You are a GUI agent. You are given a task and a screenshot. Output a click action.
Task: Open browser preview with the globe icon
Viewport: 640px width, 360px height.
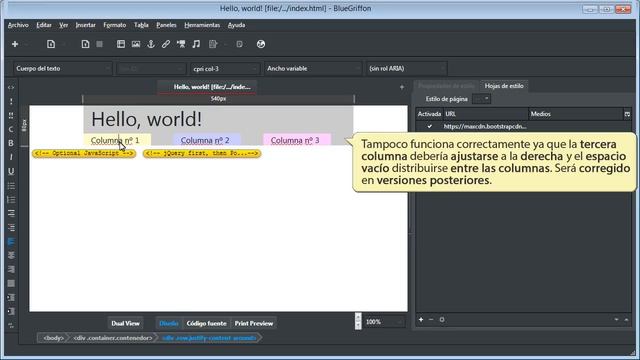point(261,44)
